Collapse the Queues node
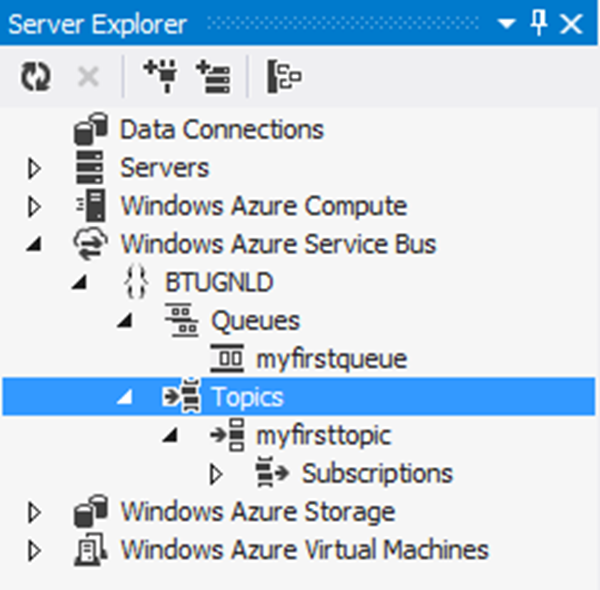Viewport: 600px width, 590px height. 124,321
